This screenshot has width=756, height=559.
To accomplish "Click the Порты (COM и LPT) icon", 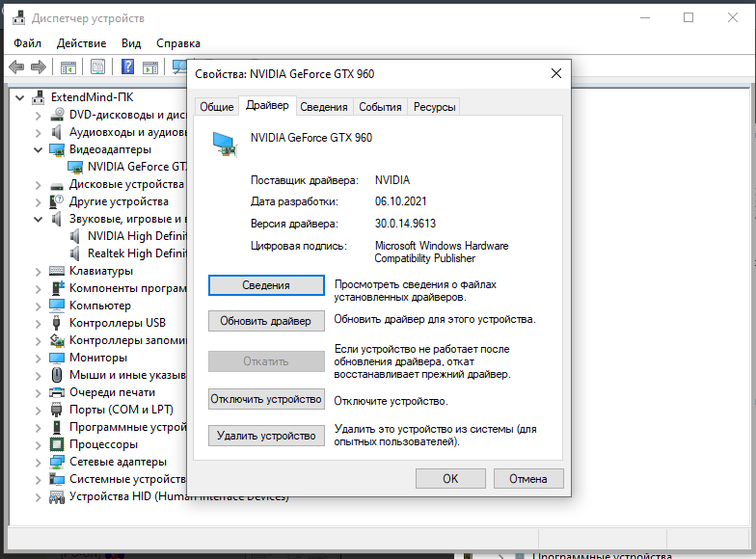I will click(56, 410).
